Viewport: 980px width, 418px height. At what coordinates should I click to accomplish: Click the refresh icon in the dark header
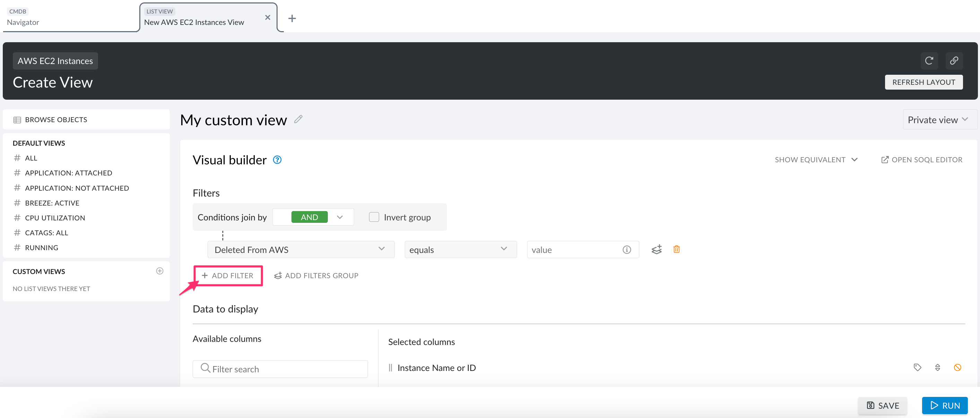click(x=929, y=61)
